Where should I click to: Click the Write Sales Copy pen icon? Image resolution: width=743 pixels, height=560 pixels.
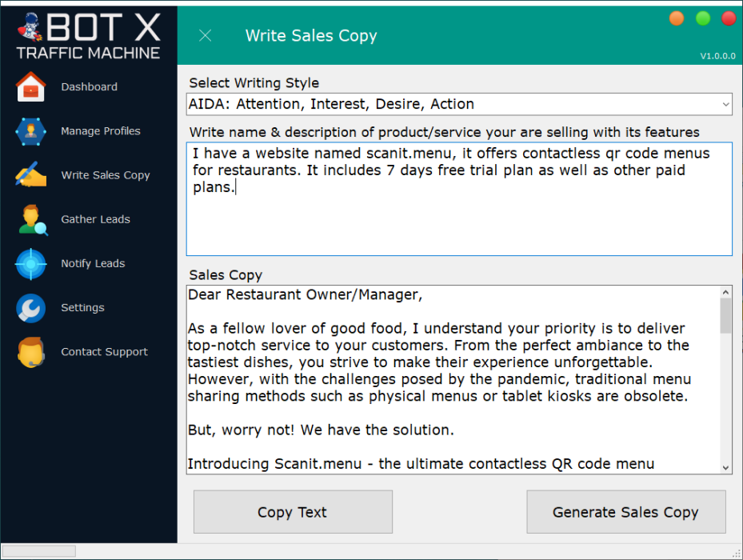coord(31,175)
